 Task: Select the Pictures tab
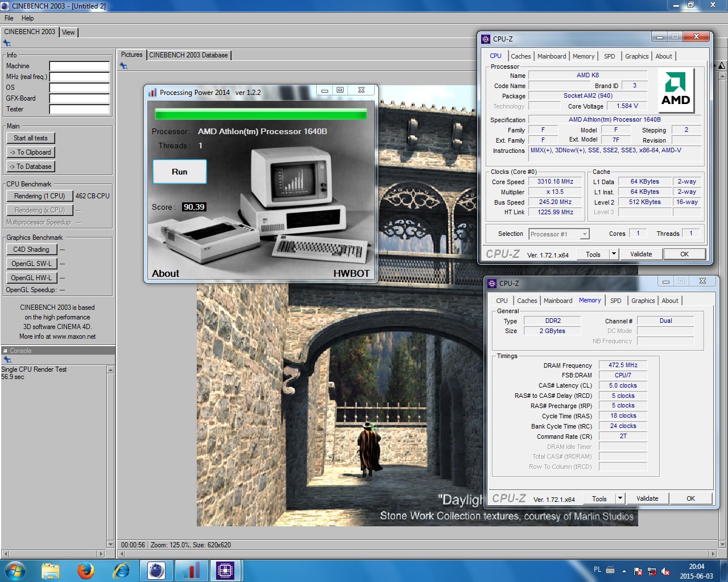[131, 55]
